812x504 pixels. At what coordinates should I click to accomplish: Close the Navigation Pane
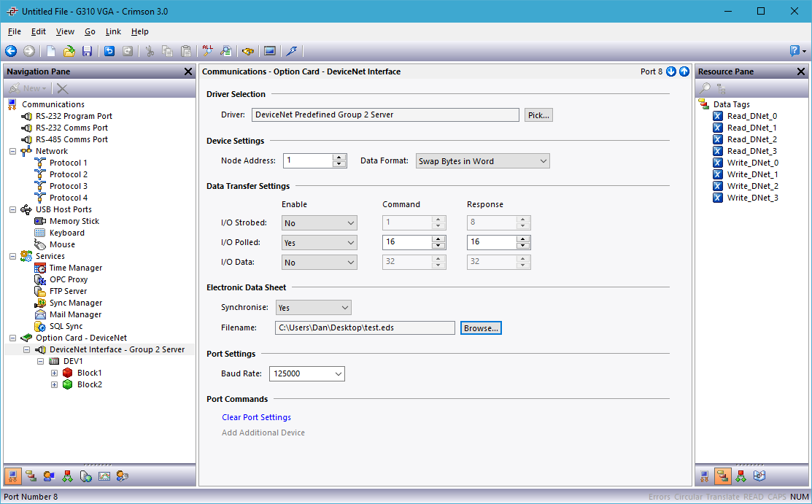click(x=188, y=71)
